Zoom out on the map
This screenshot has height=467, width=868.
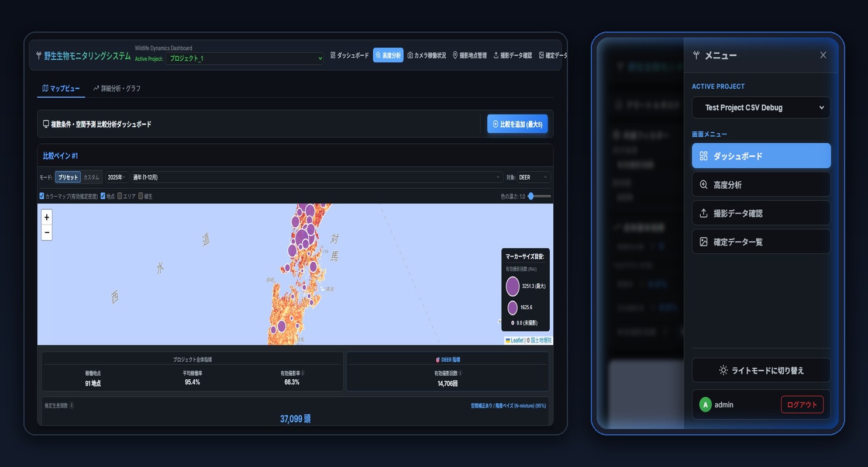(47, 233)
